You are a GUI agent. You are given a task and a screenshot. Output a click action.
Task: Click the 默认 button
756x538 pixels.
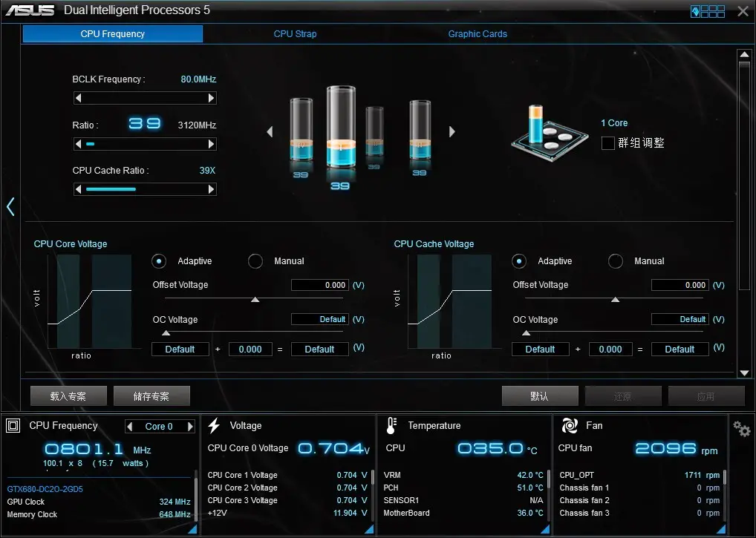tap(540, 396)
